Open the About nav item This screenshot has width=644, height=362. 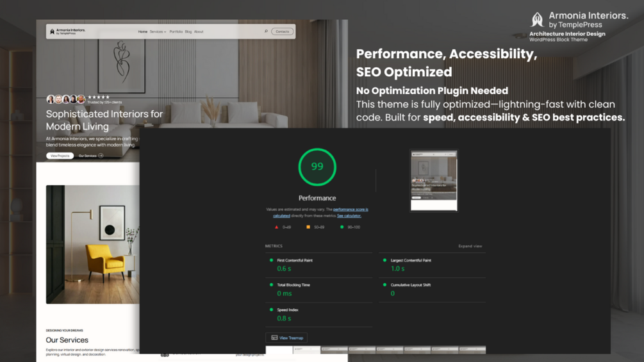[199, 31]
